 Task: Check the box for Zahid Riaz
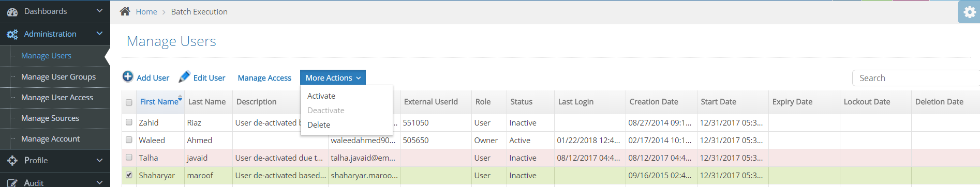(x=129, y=122)
